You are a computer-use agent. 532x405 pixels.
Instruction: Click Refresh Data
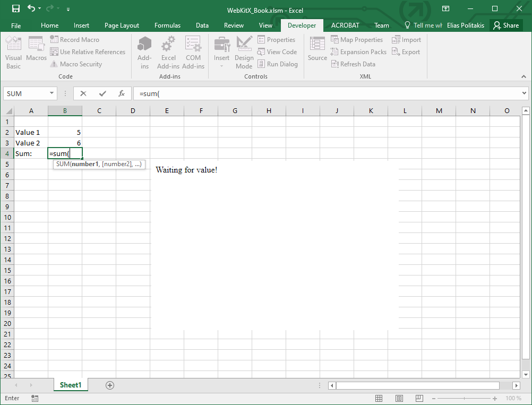353,64
